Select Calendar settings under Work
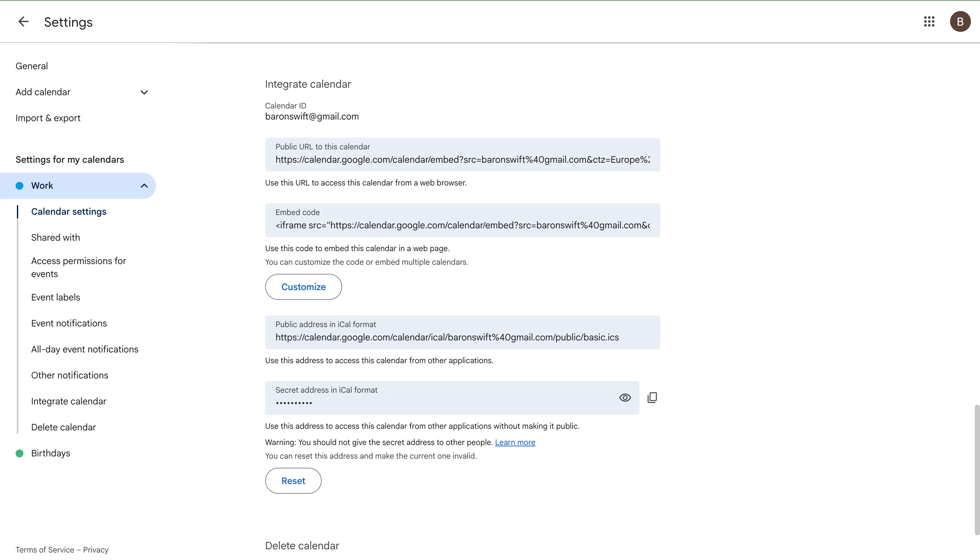 69,211
